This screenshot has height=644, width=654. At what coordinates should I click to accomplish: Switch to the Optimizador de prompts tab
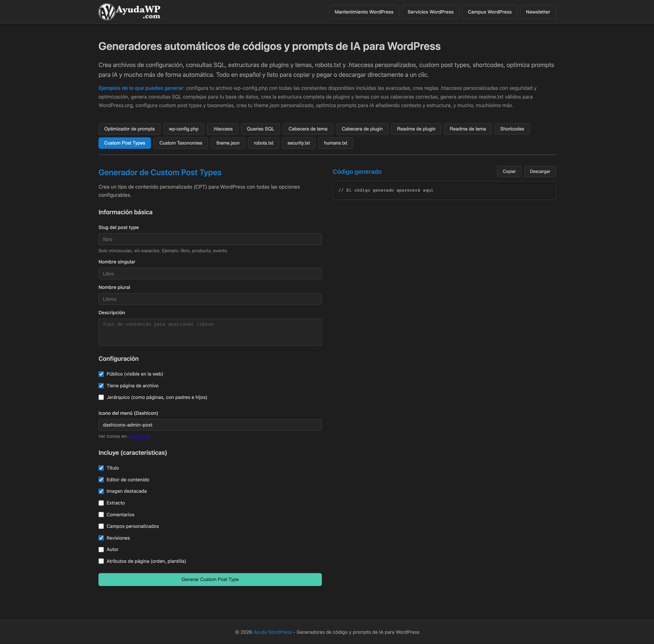[x=129, y=129]
